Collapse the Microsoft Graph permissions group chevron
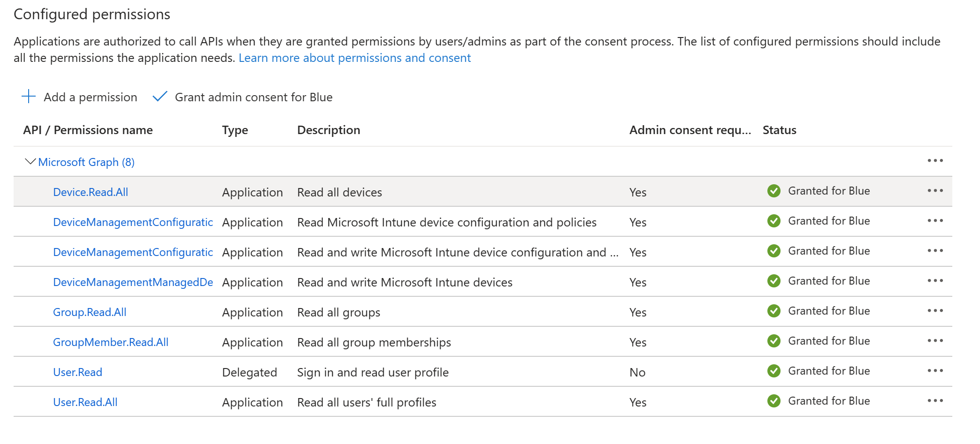This screenshot has height=444, width=980. [30, 162]
